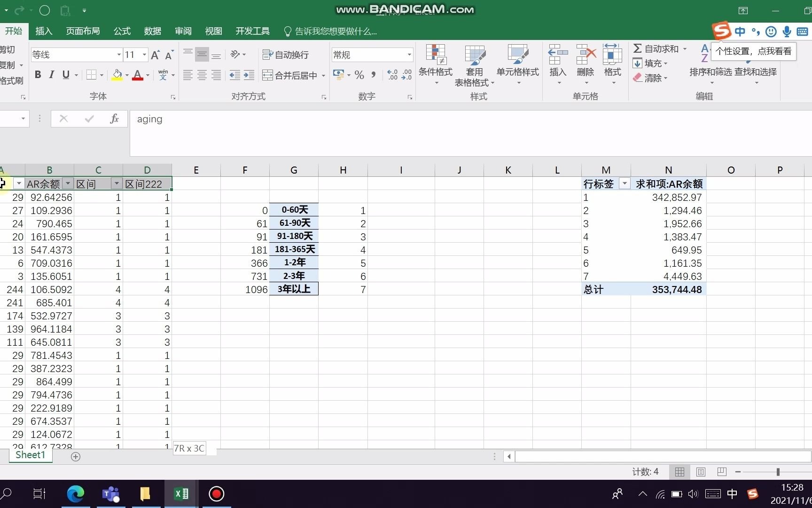Open the font name dropdown 等线
Image resolution: width=812 pixels, height=508 pixels.
[x=119, y=55]
